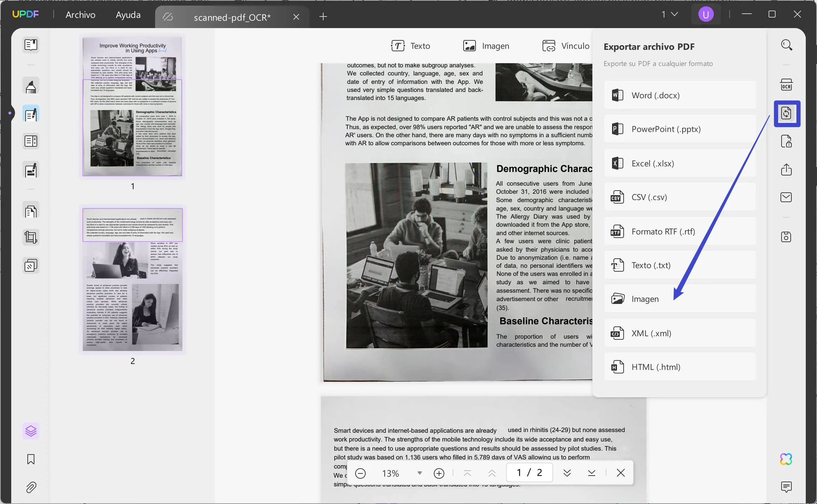The image size is (817, 504).
Task: Open the Fill and Sign tool icon
Action: [31, 170]
